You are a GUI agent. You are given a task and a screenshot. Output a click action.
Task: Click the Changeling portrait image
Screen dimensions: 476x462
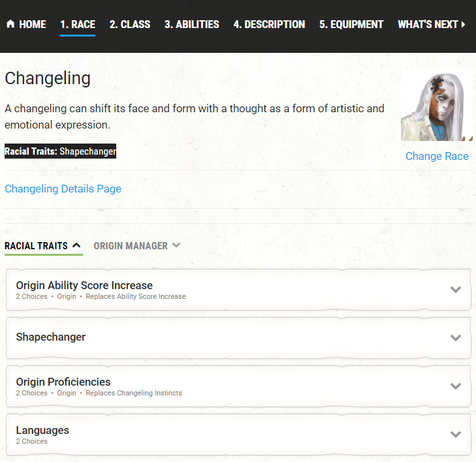click(x=437, y=104)
